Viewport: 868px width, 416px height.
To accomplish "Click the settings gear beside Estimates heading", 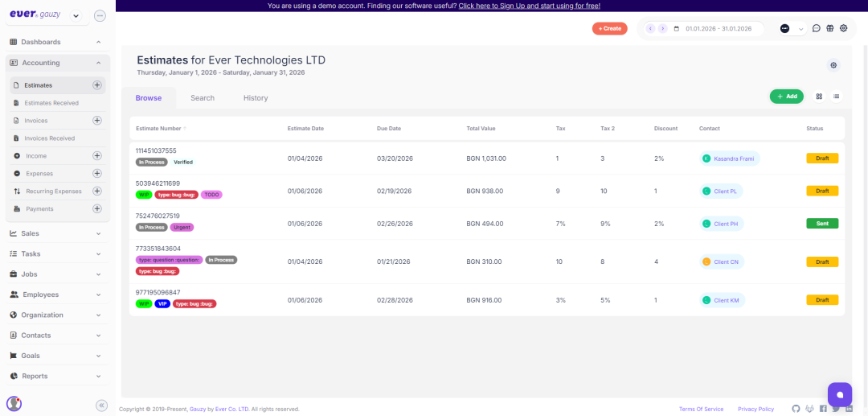I will (833, 65).
